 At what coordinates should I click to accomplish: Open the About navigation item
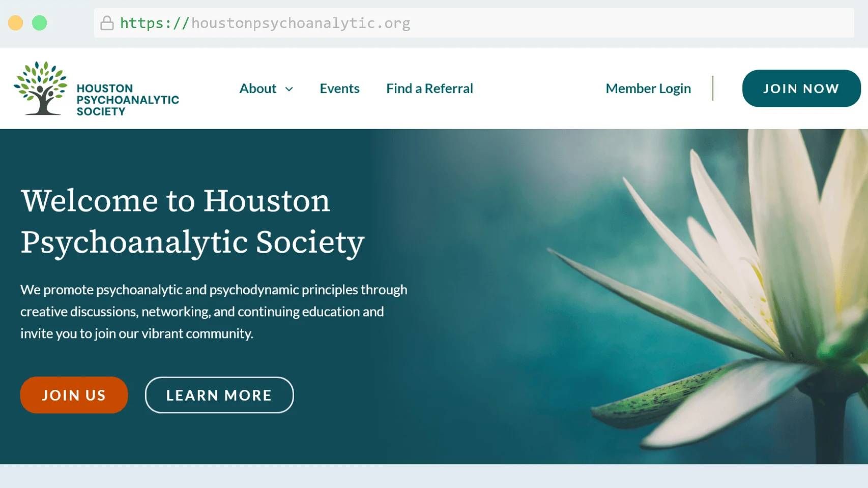(x=258, y=88)
